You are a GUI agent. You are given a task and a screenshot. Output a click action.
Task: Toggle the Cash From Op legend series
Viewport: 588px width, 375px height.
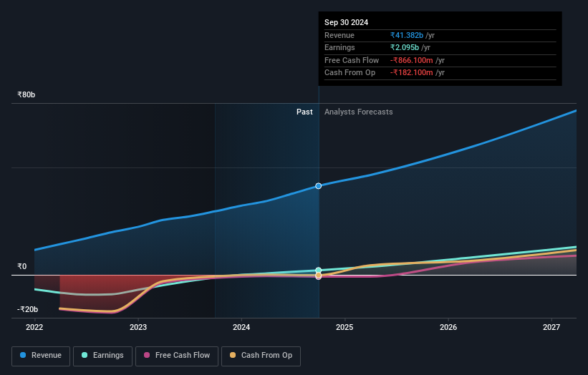point(261,356)
